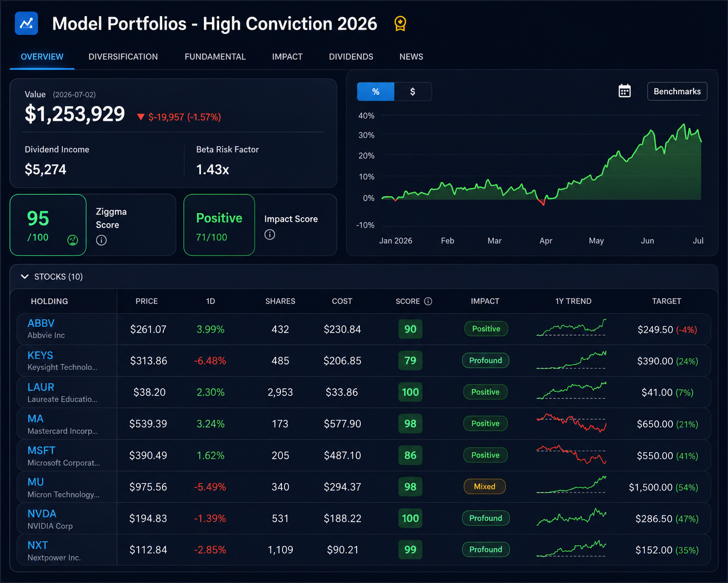Click ABBV Positive impact pill

(x=486, y=329)
